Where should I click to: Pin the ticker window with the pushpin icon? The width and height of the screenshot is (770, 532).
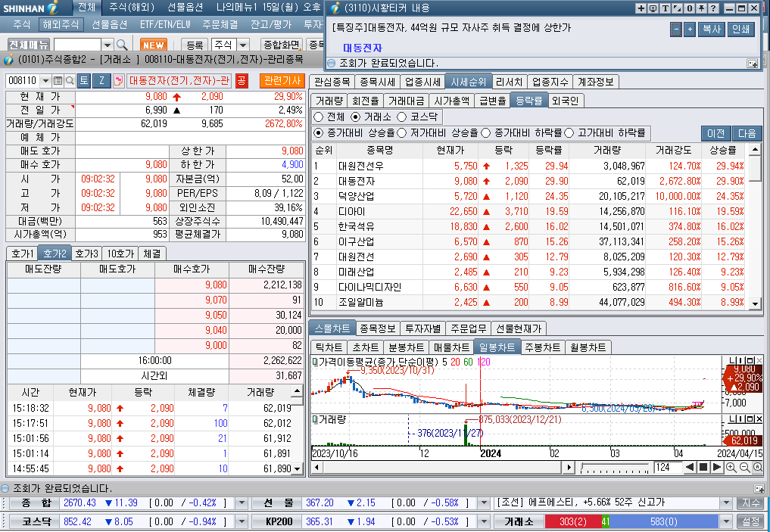pyautogui.click(x=701, y=8)
